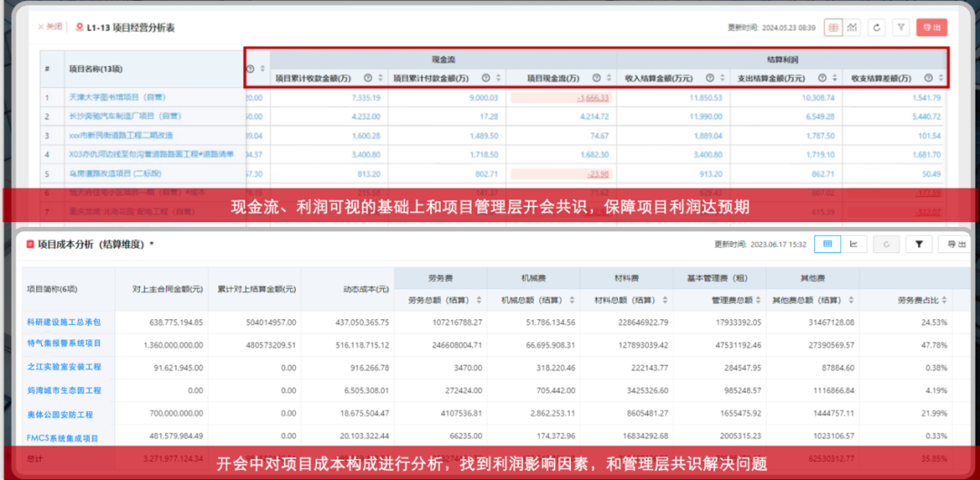Open project xxx市新民街道路工程二期改造
Viewport: 980px width, 480px height.
pos(122,135)
